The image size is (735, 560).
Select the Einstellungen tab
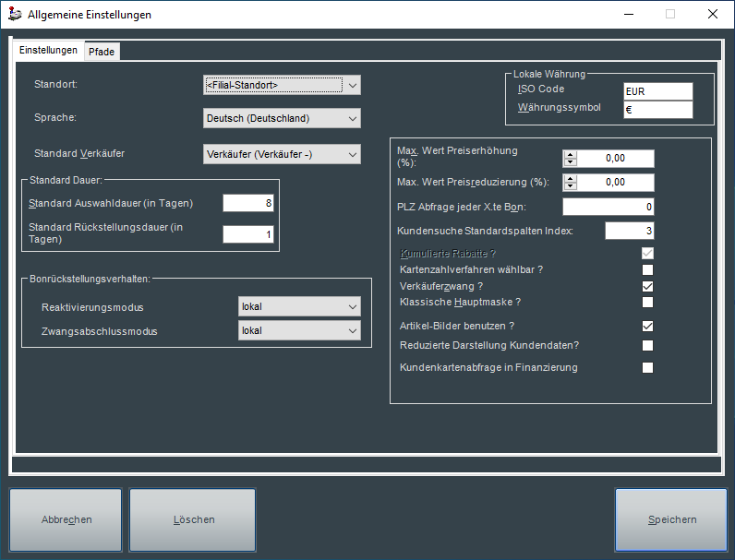click(48, 51)
